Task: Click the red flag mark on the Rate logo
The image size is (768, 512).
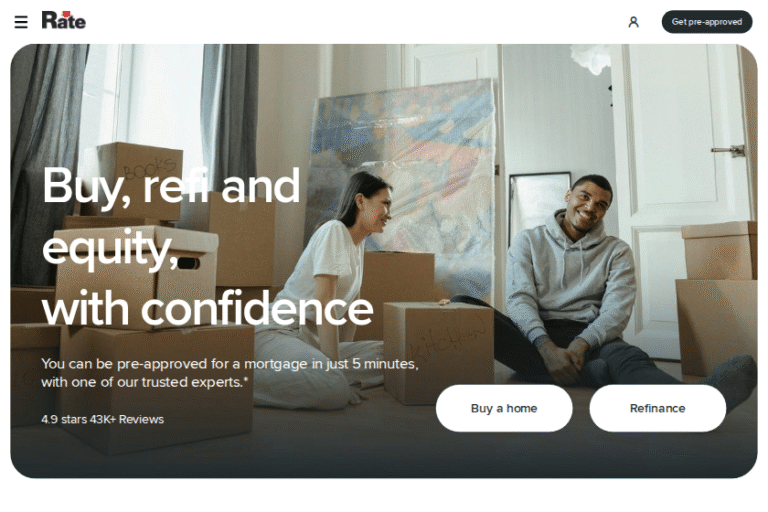Action: tap(67, 14)
